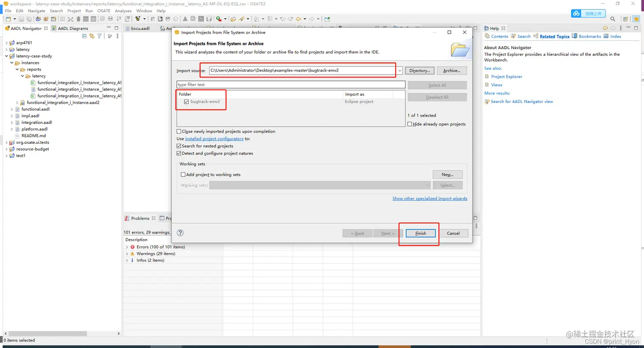The width and height of the screenshot is (644, 348).
Task: Click the Archive... button
Action: (451, 71)
